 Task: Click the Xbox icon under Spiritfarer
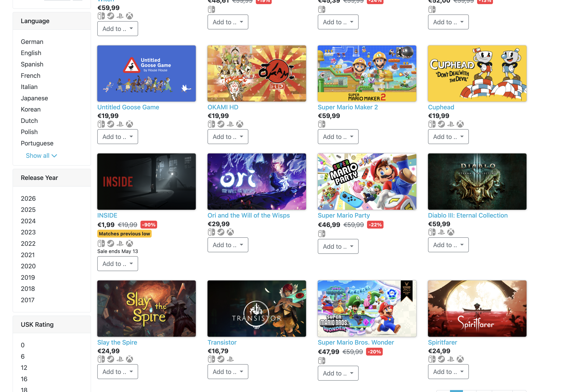tap(460, 359)
